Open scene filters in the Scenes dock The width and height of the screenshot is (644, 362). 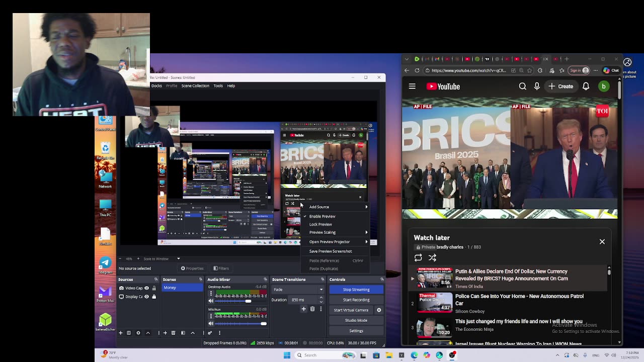tap(183, 333)
